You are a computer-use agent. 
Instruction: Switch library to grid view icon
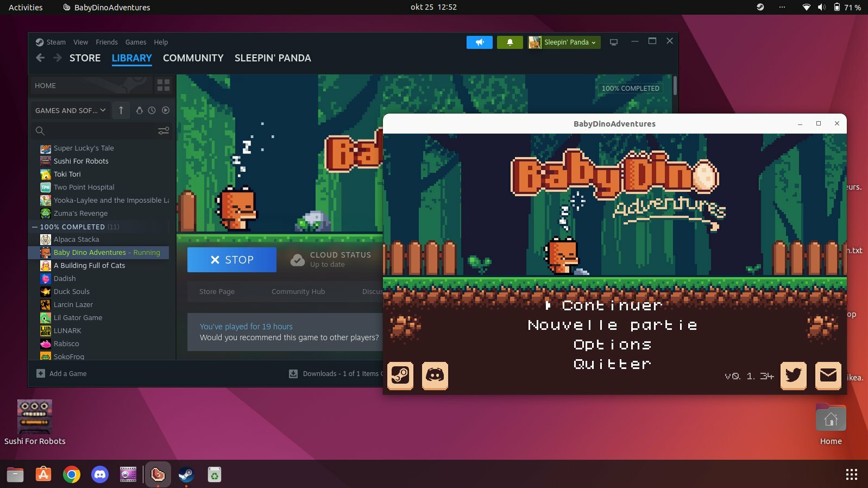(163, 85)
